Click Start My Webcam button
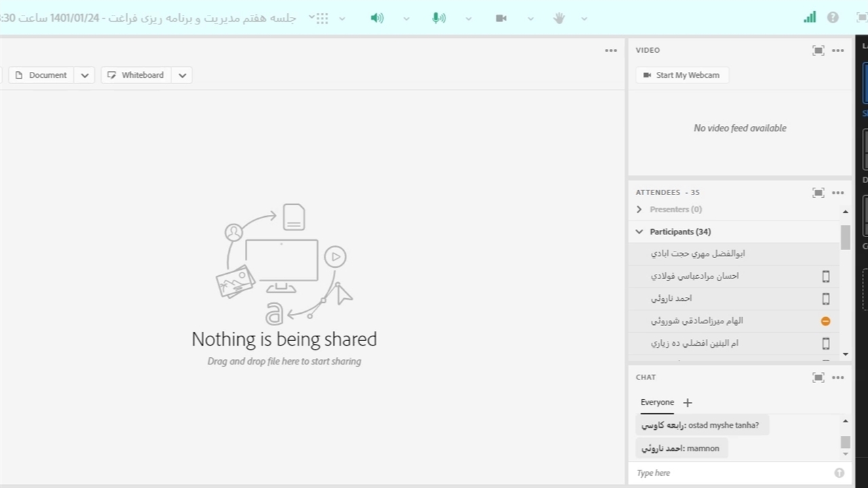 pyautogui.click(x=682, y=75)
